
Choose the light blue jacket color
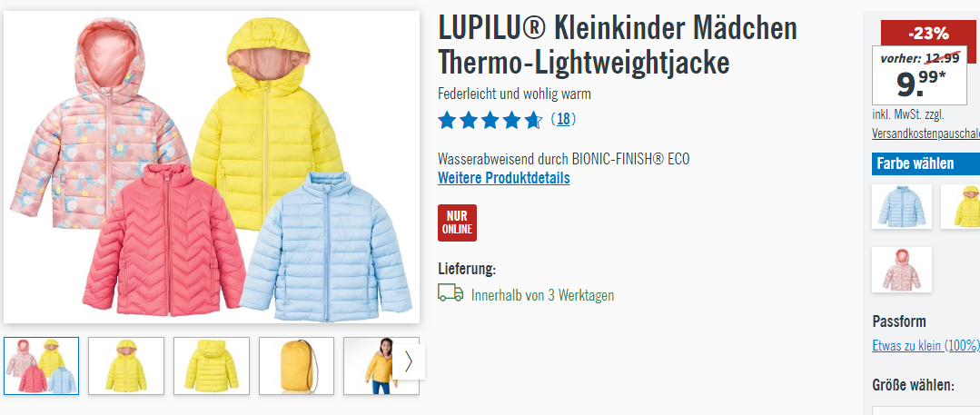(901, 206)
